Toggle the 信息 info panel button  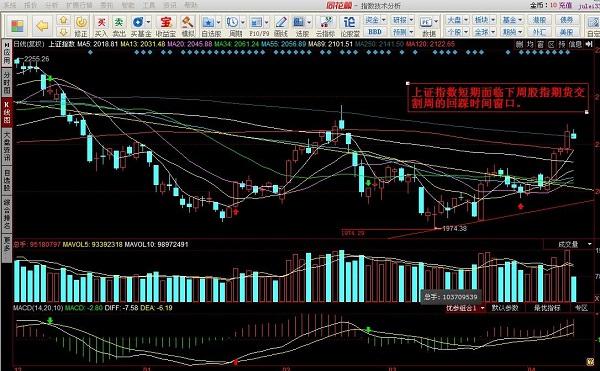575,45
